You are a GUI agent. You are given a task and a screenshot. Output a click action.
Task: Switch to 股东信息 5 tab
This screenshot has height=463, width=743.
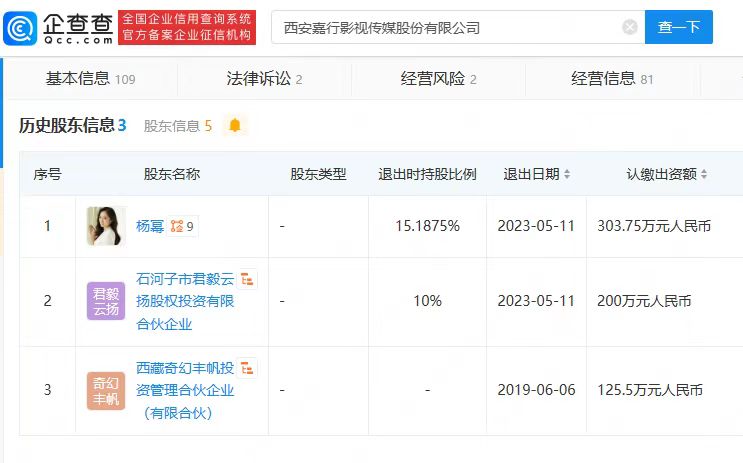178,126
